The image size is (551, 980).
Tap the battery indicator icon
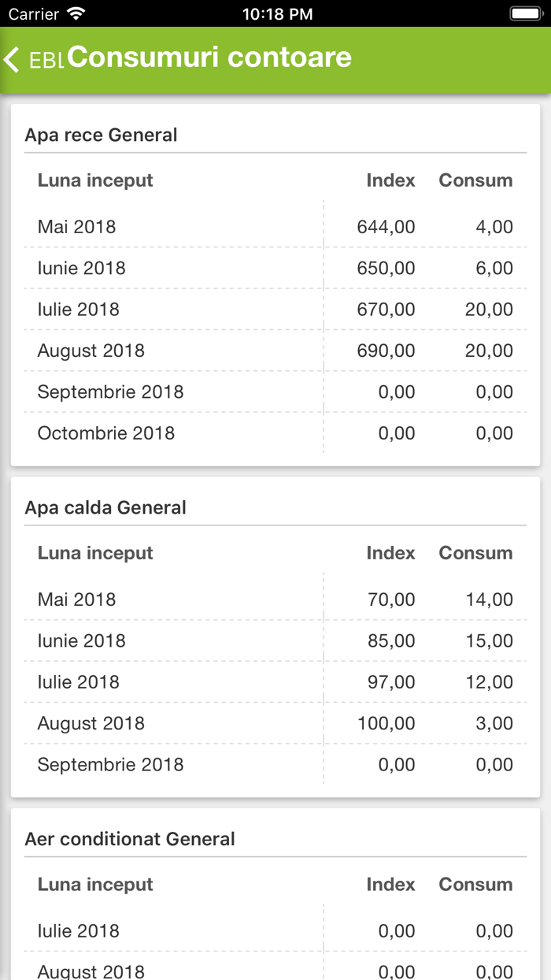(525, 13)
